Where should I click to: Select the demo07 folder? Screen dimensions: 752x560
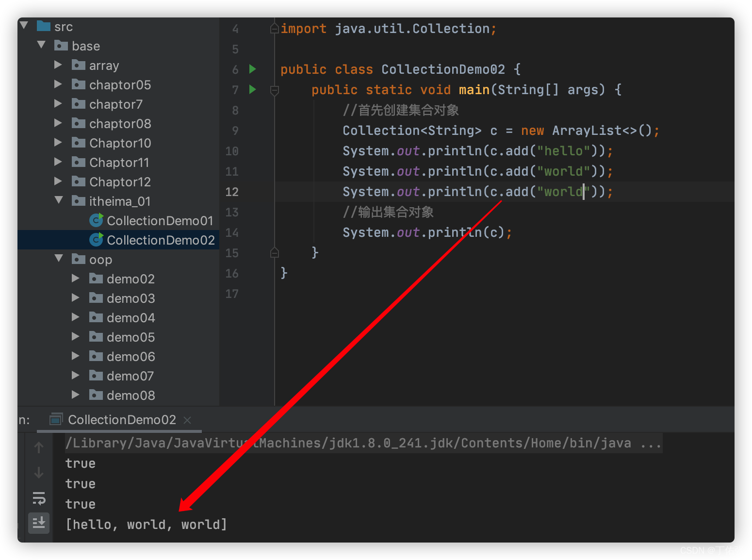[130, 376]
